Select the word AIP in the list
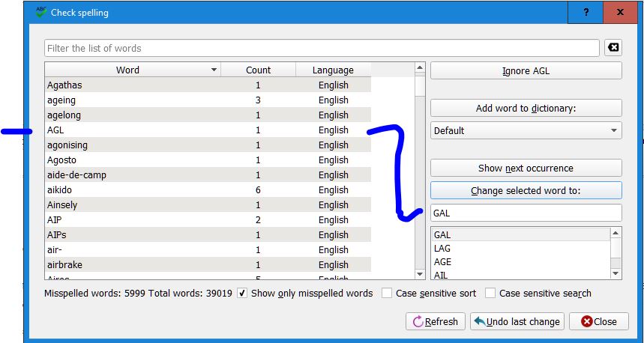Image resolution: width=644 pixels, height=343 pixels. tap(54, 220)
